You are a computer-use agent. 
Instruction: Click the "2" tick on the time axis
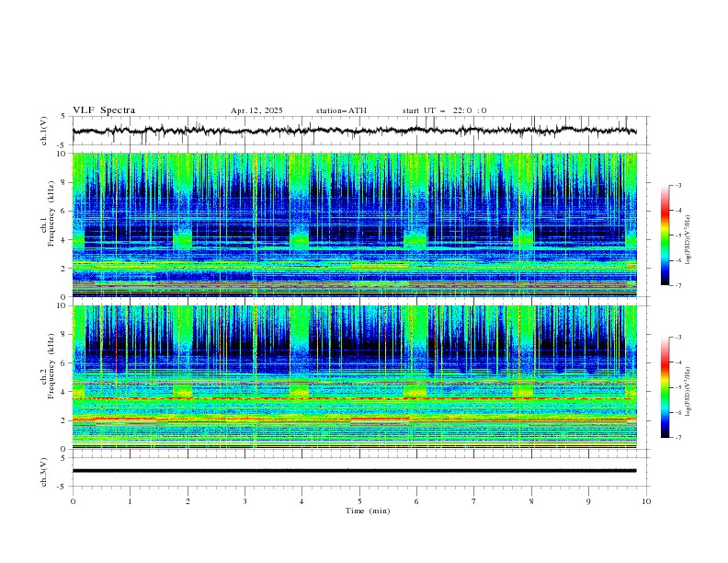pyautogui.click(x=188, y=501)
